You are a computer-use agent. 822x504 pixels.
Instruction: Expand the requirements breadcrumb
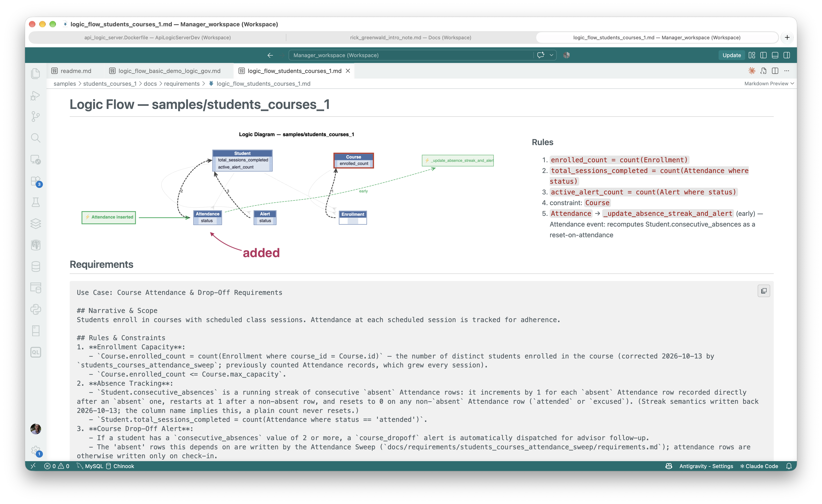click(x=181, y=84)
